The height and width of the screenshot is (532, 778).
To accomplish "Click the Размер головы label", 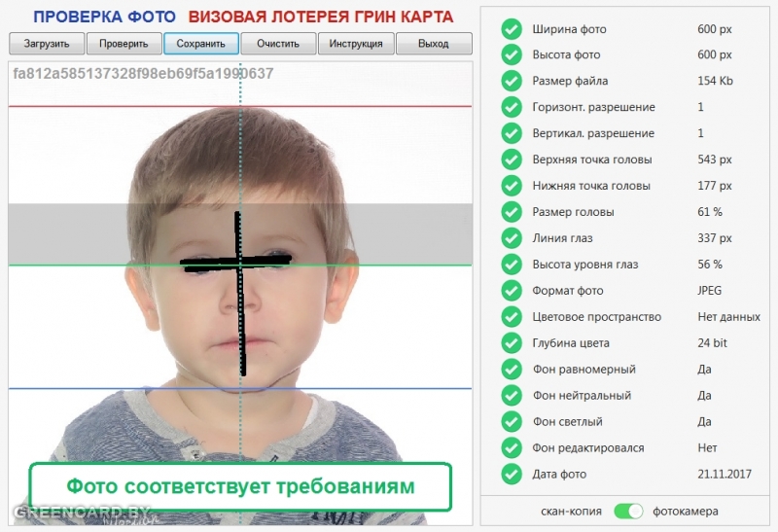I will (x=573, y=212).
